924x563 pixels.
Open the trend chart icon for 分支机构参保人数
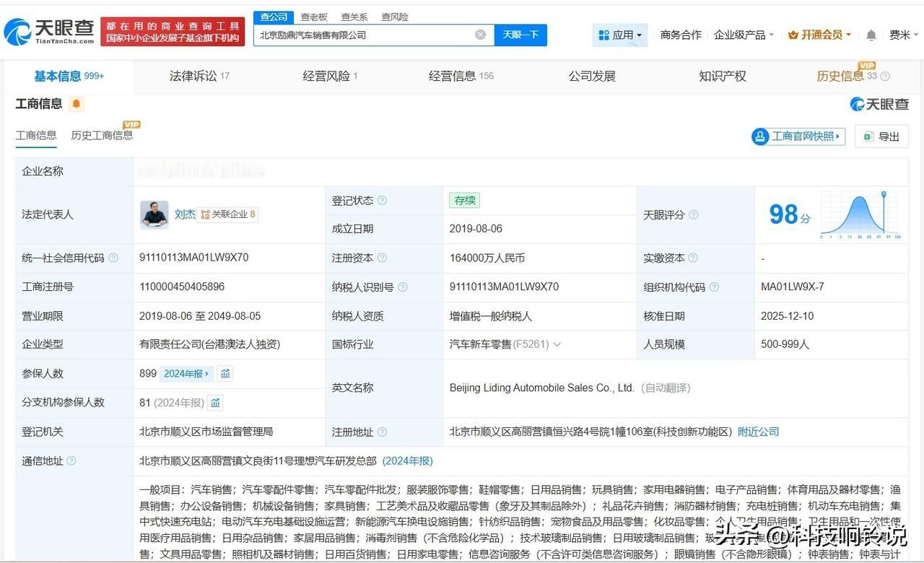(x=215, y=402)
